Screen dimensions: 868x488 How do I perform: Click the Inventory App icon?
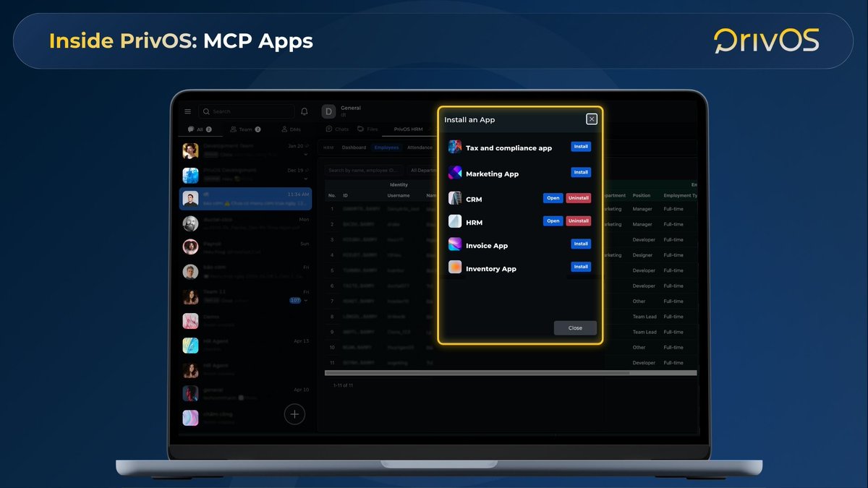click(x=455, y=267)
